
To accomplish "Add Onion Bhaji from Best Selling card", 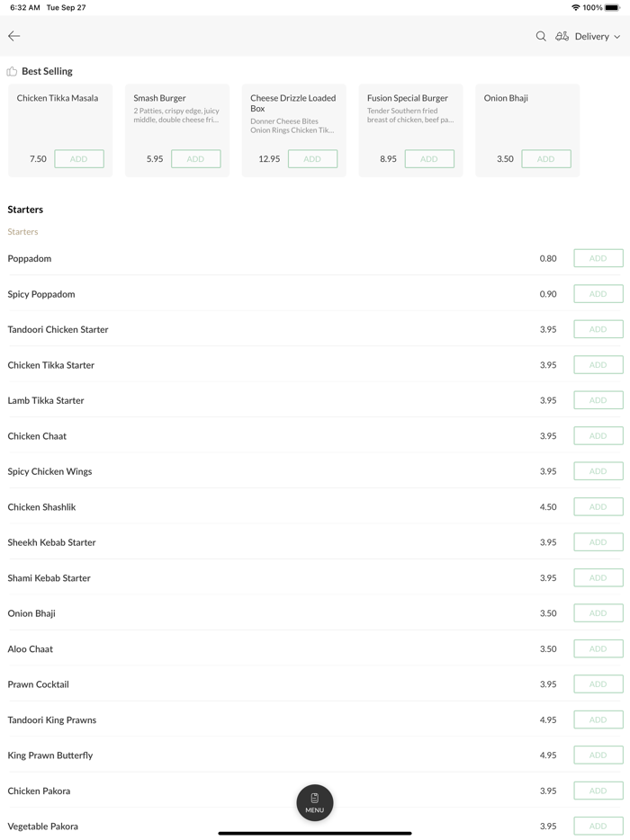I will pyautogui.click(x=546, y=158).
